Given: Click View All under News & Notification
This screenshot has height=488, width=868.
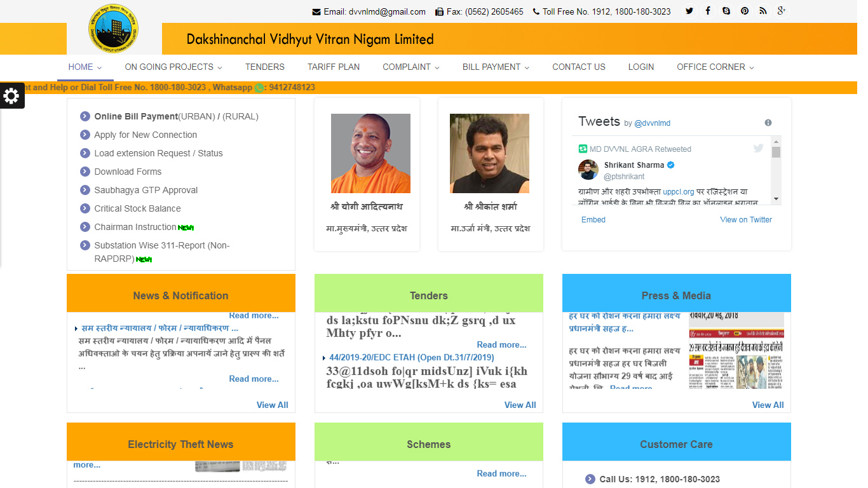Looking at the screenshot, I should pyautogui.click(x=273, y=405).
